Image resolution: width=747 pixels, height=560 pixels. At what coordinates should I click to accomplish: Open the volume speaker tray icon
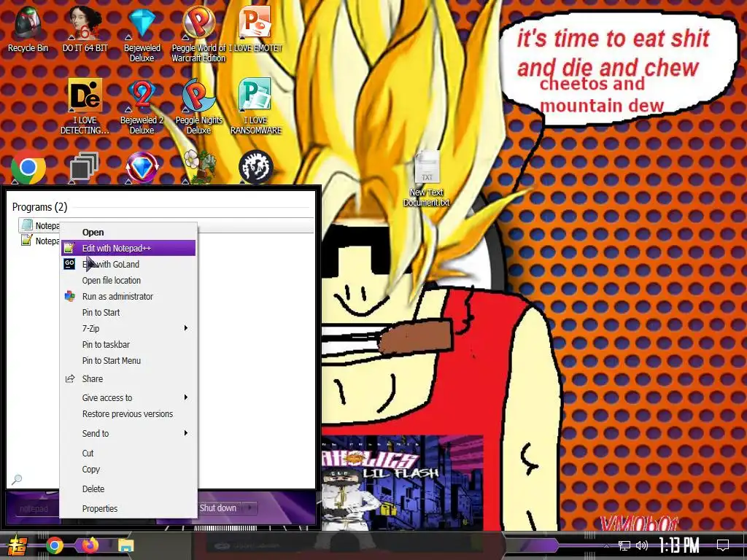click(x=642, y=545)
